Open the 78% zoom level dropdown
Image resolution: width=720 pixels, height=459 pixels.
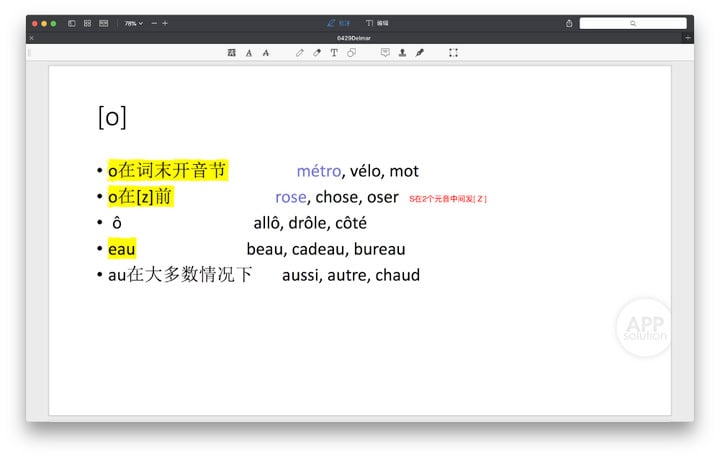click(x=134, y=23)
